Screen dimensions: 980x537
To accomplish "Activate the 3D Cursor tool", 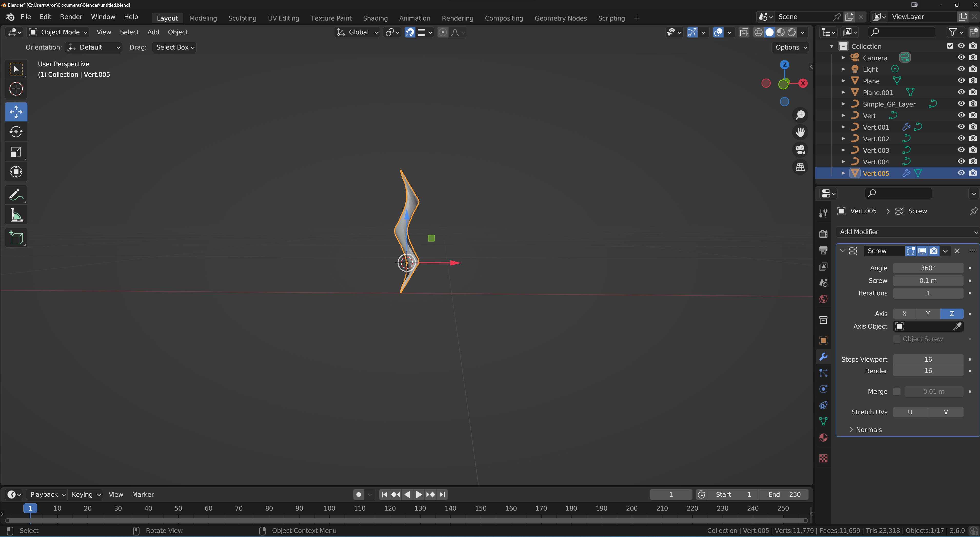I will pyautogui.click(x=16, y=89).
